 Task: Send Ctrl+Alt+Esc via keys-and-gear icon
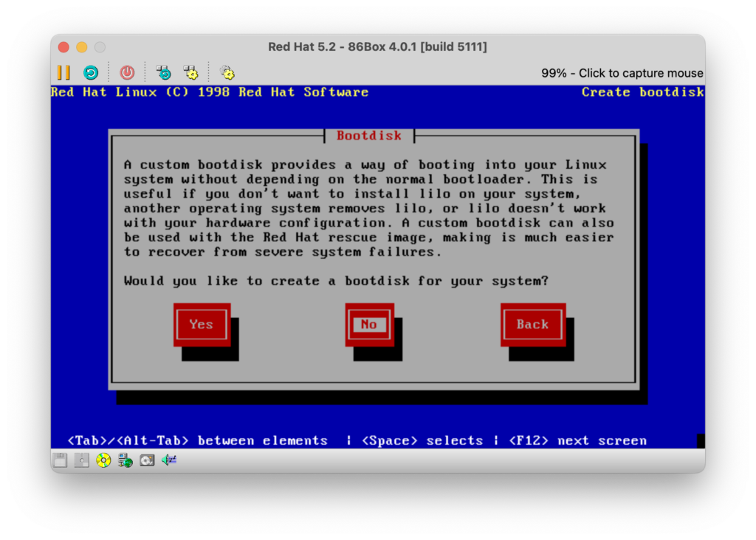pyautogui.click(x=191, y=73)
